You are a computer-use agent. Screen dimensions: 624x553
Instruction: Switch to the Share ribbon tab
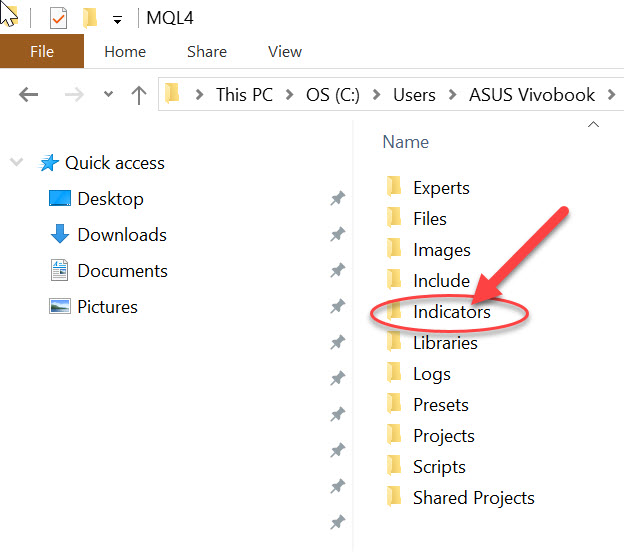(207, 52)
